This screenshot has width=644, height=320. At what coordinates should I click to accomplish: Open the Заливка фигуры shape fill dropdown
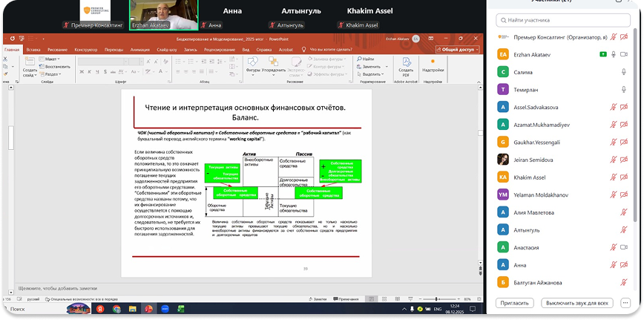tap(327, 59)
